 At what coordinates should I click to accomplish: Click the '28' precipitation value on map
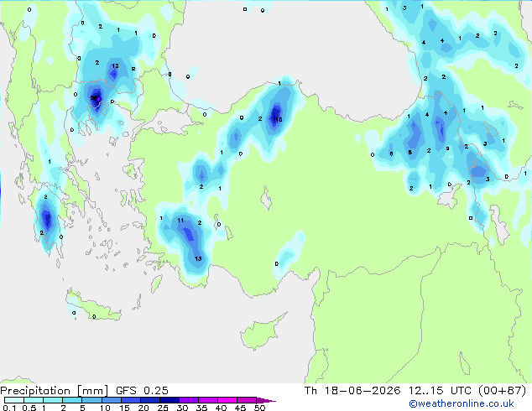(x=94, y=98)
